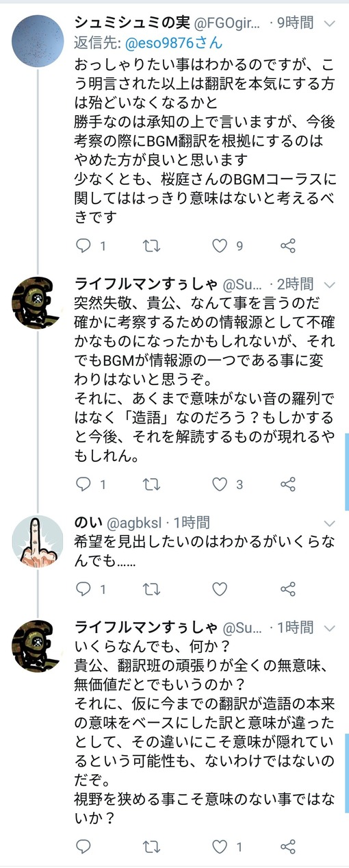Viewport: 349px width, 868px height.
Task: Expand options chevron on 2時間 tweet
Action: 331,284
